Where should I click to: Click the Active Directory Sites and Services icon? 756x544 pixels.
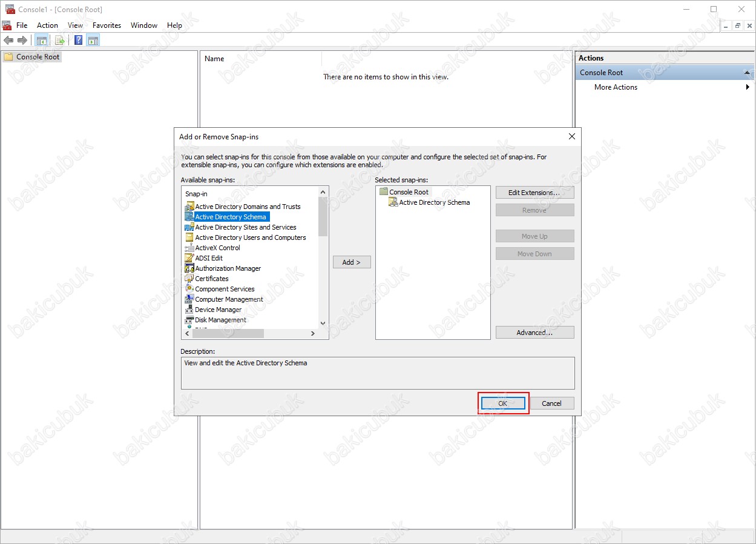[x=189, y=227]
